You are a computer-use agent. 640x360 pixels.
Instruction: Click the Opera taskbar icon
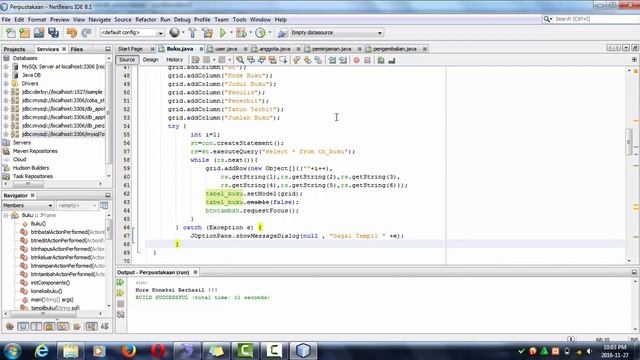[x=158, y=351]
